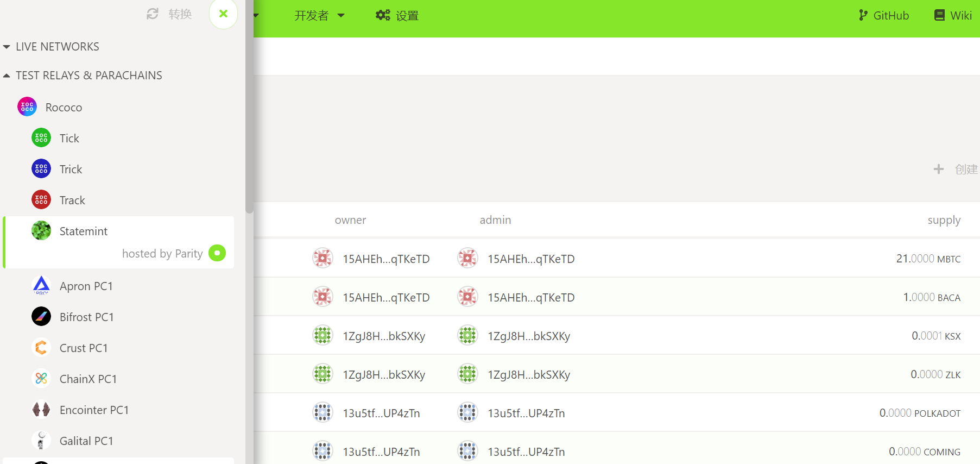Click the red Track network icon
Screen dimensions: 980x464
pyautogui.click(x=41, y=200)
